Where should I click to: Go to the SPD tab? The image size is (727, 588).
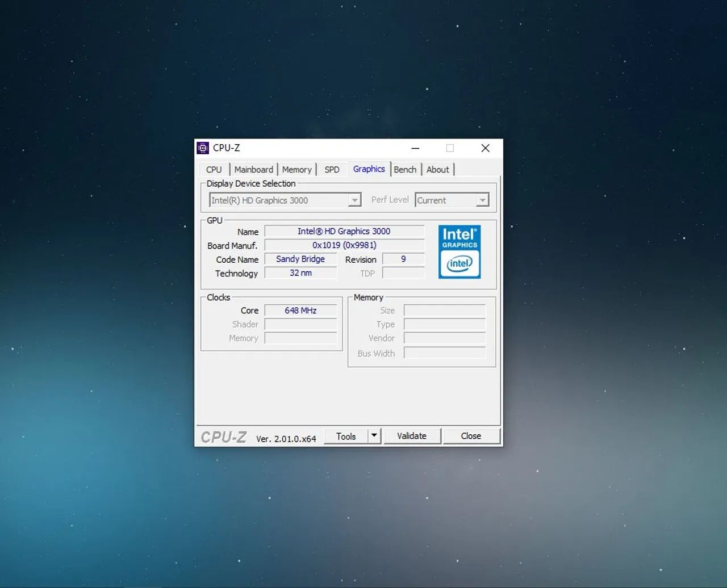[x=332, y=170]
